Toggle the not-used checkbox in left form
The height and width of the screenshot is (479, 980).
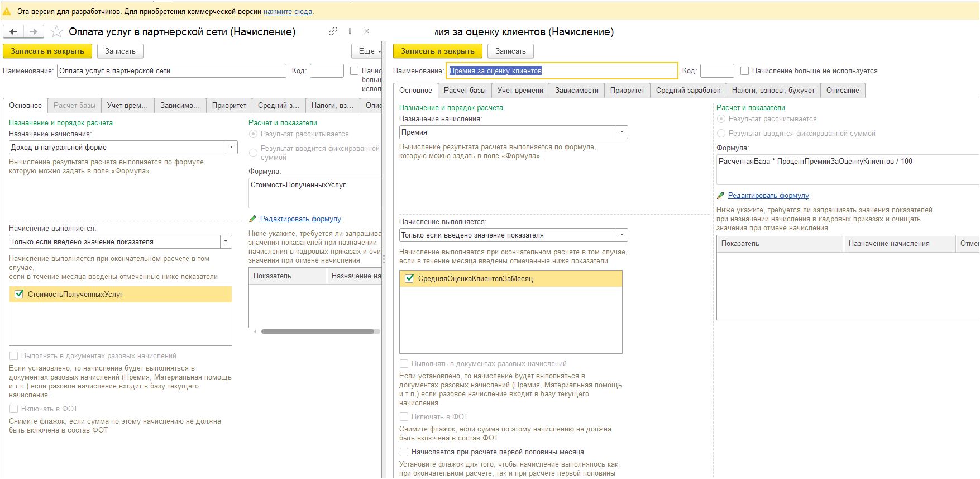(x=354, y=71)
